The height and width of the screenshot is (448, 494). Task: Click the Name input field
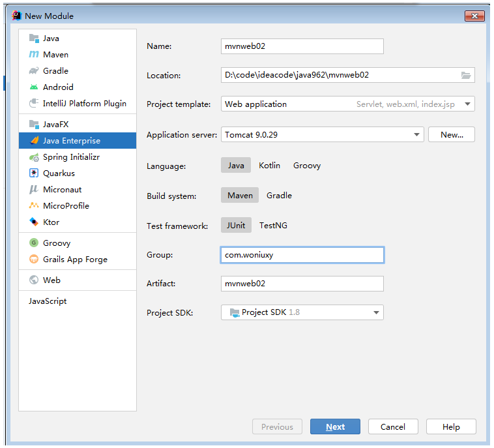302,46
